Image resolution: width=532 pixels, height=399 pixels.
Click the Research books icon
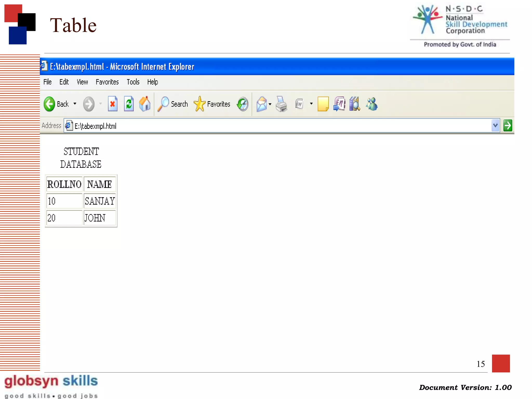[x=355, y=104]
